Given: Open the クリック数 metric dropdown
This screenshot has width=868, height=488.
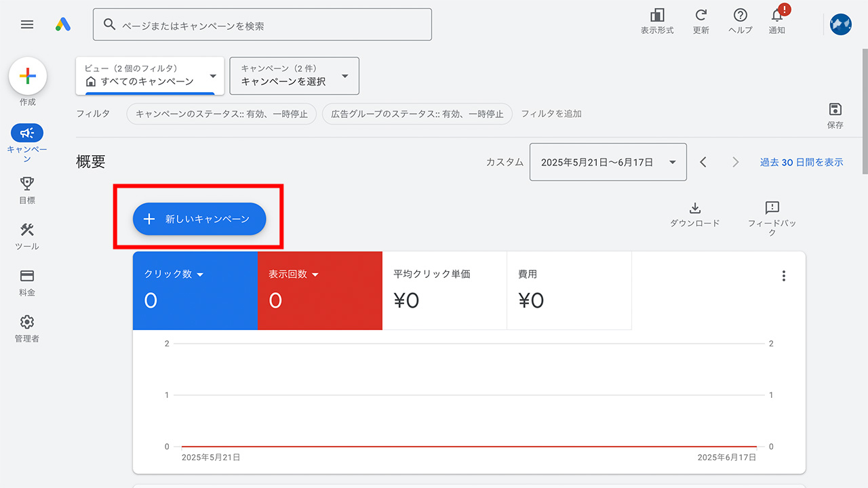Looking at the screenshot, I should tap(173, 274).
